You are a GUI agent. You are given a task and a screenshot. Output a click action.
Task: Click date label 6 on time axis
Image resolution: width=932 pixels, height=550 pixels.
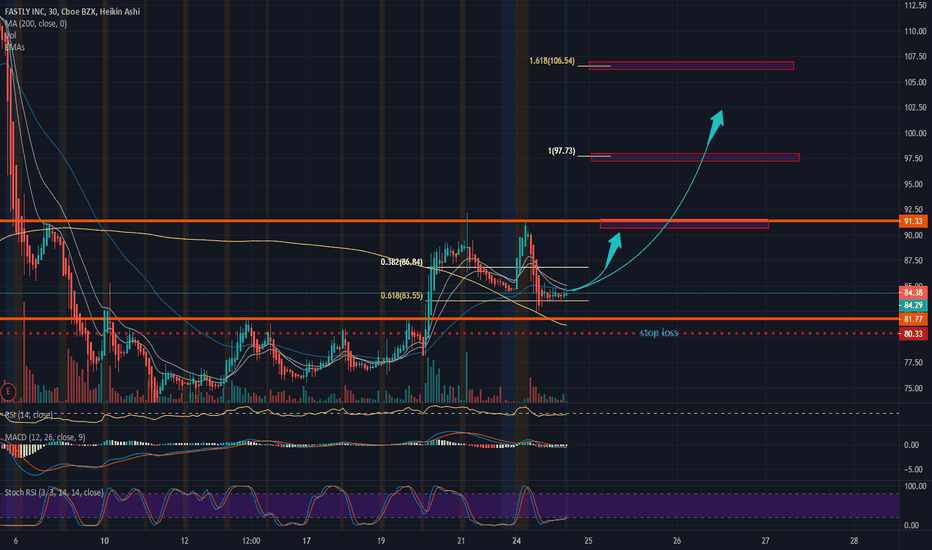click(15, 541)
